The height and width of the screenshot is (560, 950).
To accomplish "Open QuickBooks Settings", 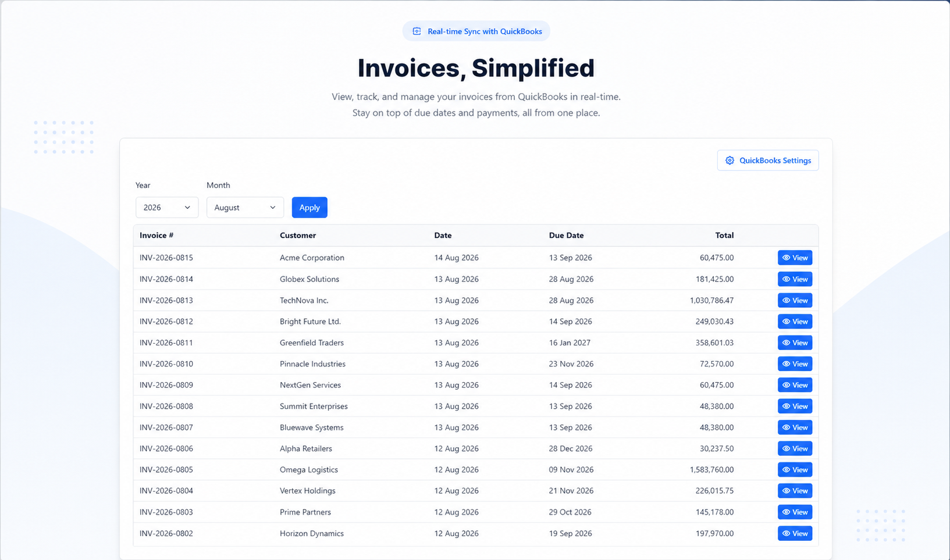I will coord(767,160).
